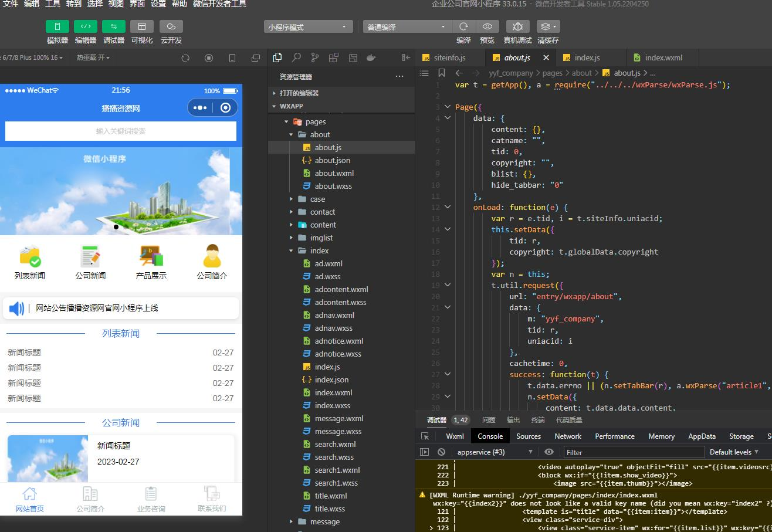
Task: Collapse the index folder
Action: [x=341, y=250]
